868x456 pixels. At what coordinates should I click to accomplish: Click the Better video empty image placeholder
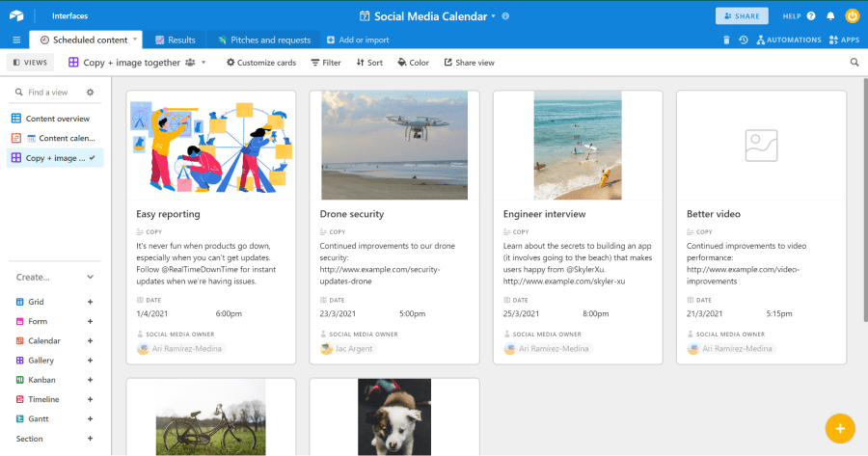coord(761,146)
